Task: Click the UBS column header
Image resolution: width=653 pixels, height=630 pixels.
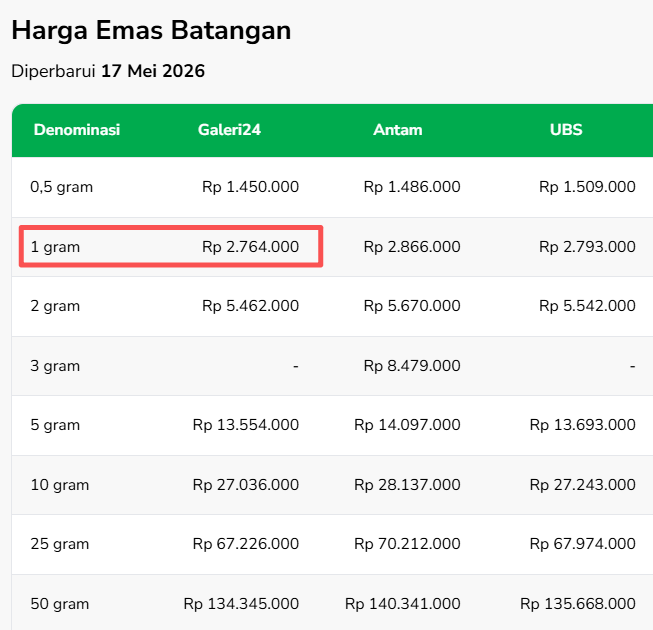Action: coord(566,129)
